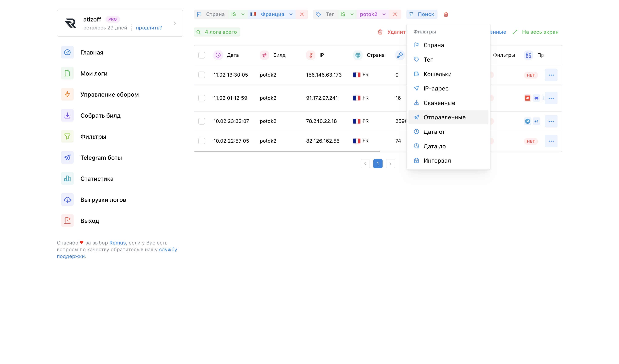Check the row for 11.02 01:12:59 log
The image size is (619, 364).
pos(202,98)
